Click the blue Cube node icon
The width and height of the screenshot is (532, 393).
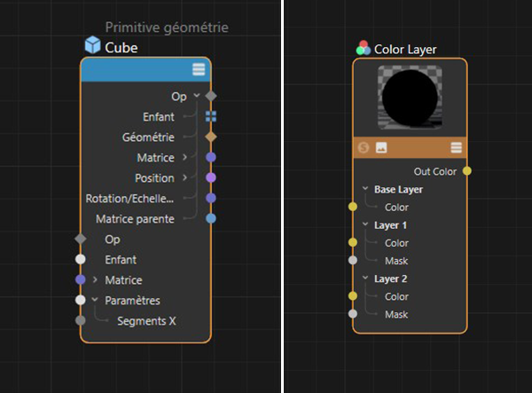pos(92,46)
